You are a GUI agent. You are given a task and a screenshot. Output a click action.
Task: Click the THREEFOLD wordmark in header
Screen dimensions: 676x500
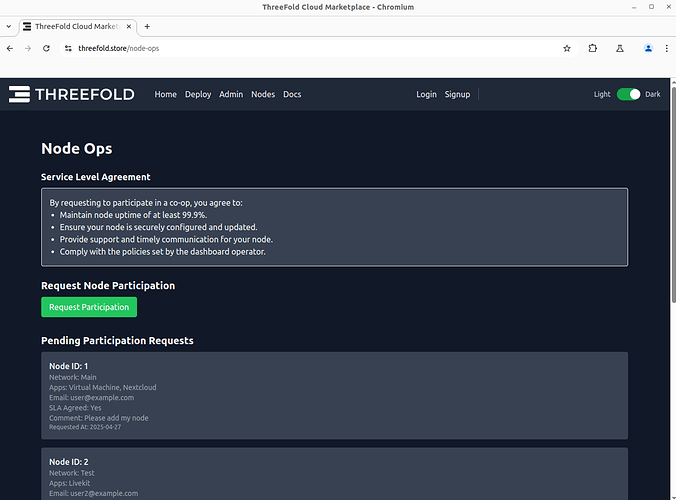[x=85, y=94]
